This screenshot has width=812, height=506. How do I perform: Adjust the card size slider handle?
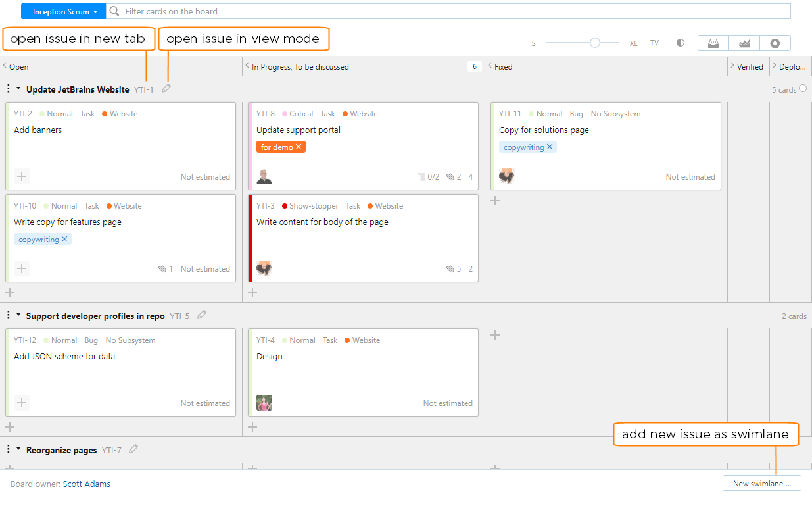[x=595, y=43]
